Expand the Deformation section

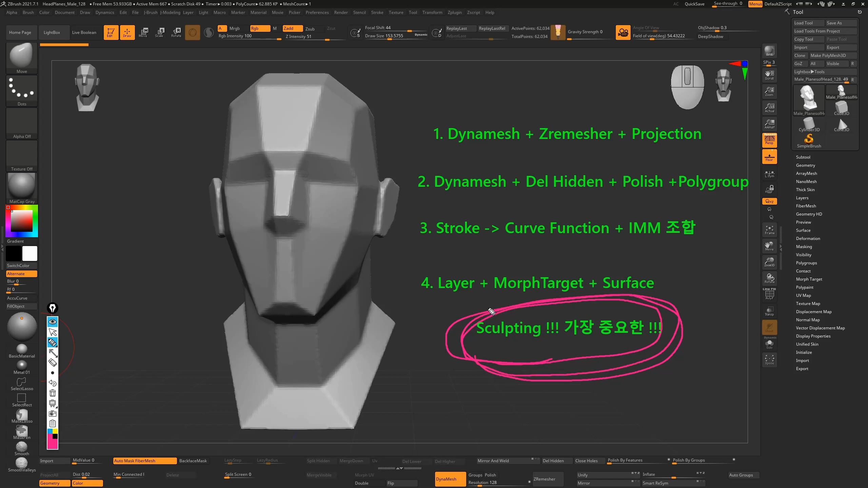pyautogui.click(x=808, y=239)
